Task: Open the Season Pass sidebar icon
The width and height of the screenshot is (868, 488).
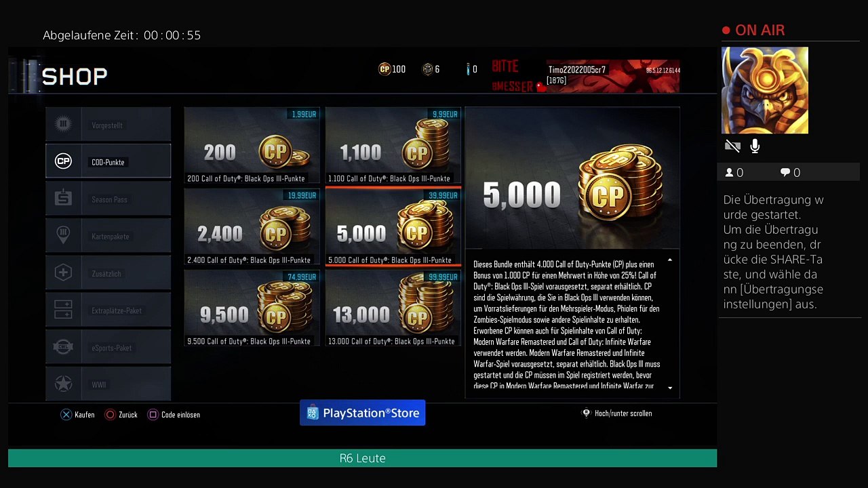Action: click(x=63, y=199)
